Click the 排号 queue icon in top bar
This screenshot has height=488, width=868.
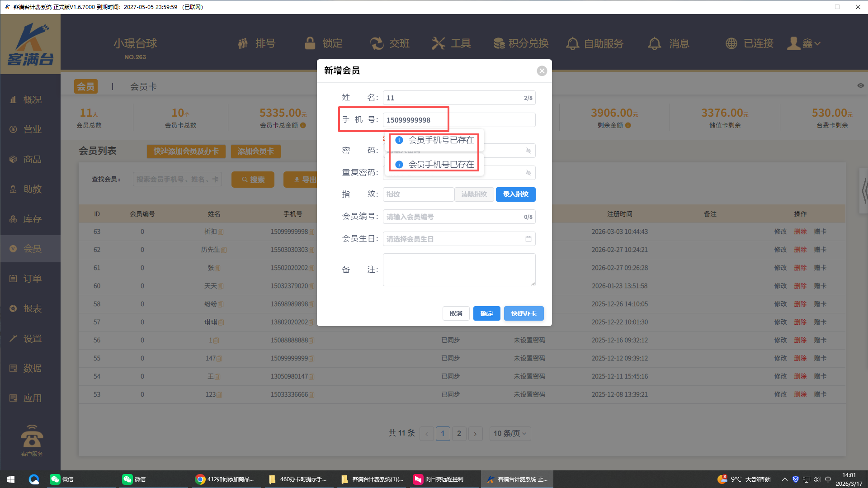[243, 43]
